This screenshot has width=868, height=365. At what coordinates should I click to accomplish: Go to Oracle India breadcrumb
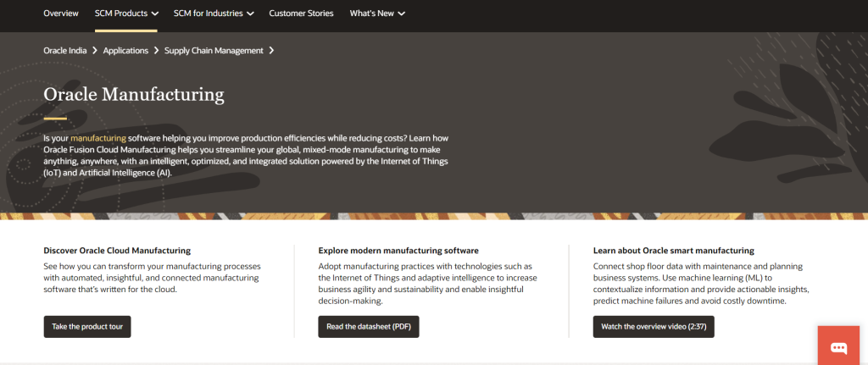coord(65,50)
